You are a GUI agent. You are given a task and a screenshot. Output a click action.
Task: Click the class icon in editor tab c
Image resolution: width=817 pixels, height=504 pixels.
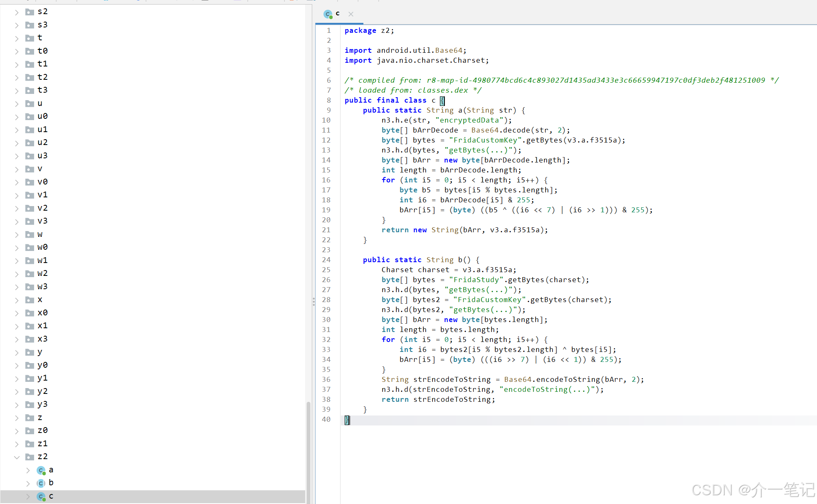coord(328,14)
